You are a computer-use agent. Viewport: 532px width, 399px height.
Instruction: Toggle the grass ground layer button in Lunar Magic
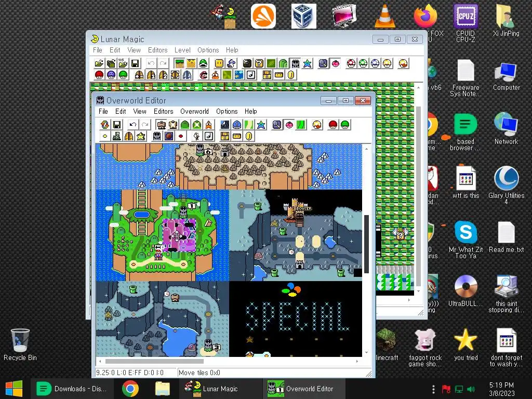point(179,63)
